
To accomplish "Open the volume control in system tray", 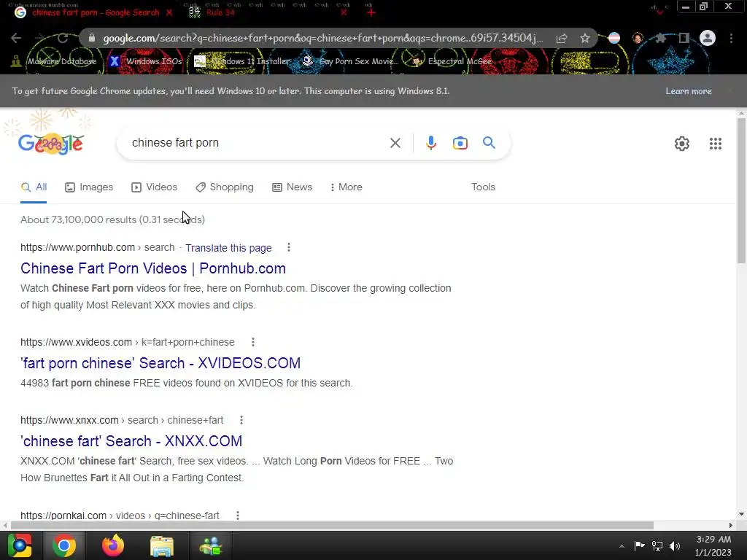I will point(675,545).
